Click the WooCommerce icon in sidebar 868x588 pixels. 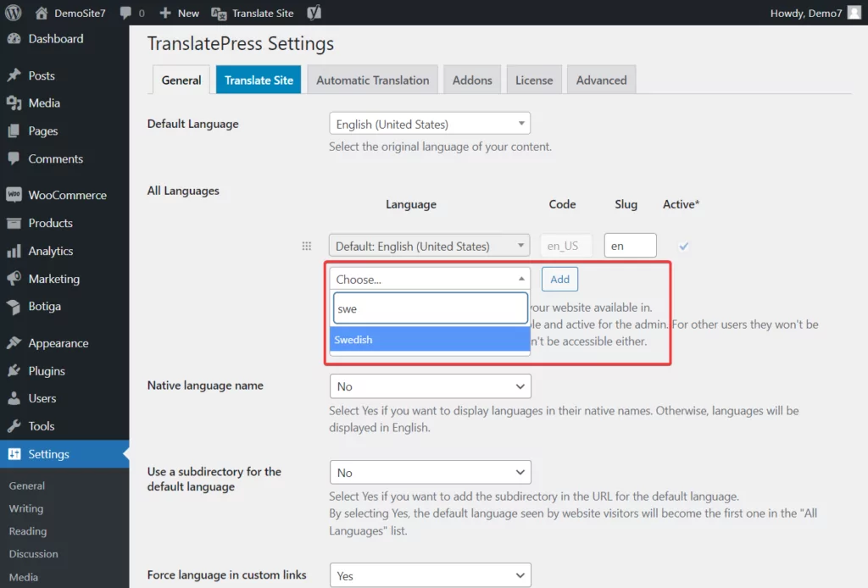14,195
